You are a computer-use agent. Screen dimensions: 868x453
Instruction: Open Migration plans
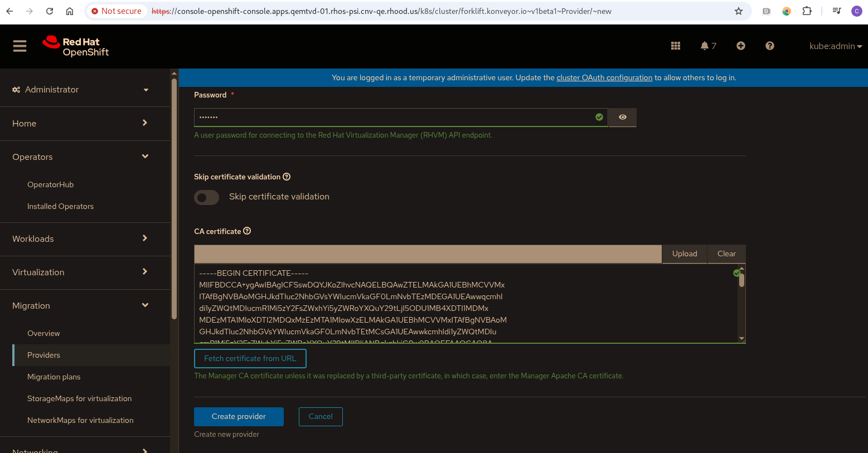pos(54,377)
